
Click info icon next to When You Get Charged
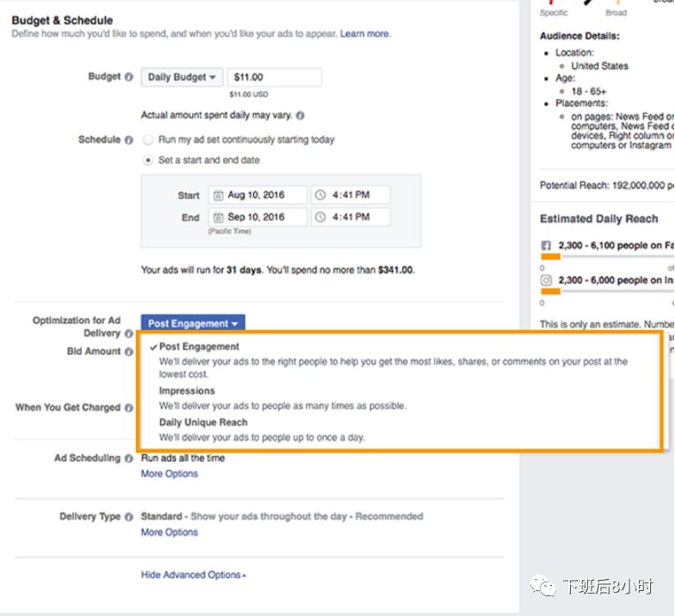coord(129,408)
